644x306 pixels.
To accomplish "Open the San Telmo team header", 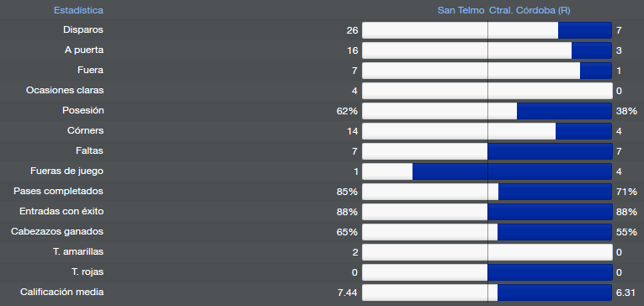I will click(x=460, y=10).
